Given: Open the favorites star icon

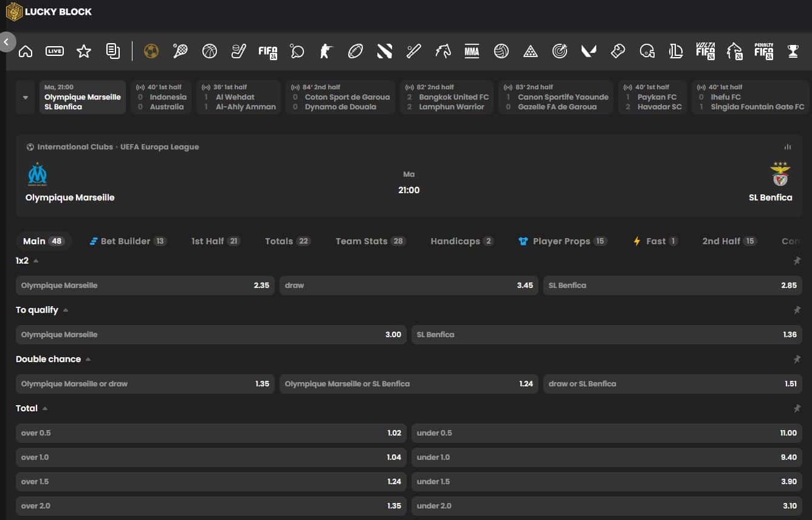Looking at the screenshot, I should click(84, 51).
